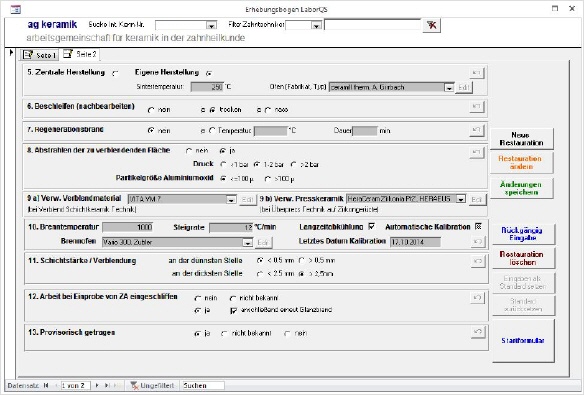
Task: Click the Access form icon in title bar
Action: click(15, 9)
